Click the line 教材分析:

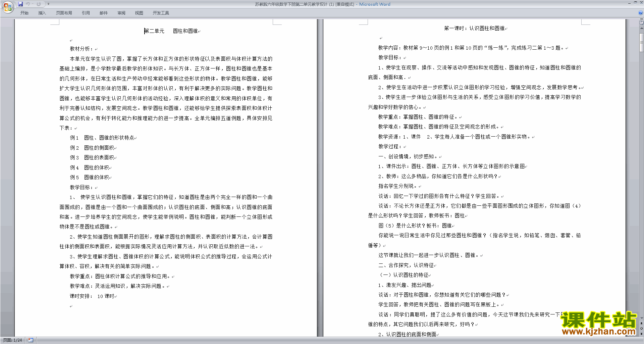pyautogui.click(x=82, y=49)
